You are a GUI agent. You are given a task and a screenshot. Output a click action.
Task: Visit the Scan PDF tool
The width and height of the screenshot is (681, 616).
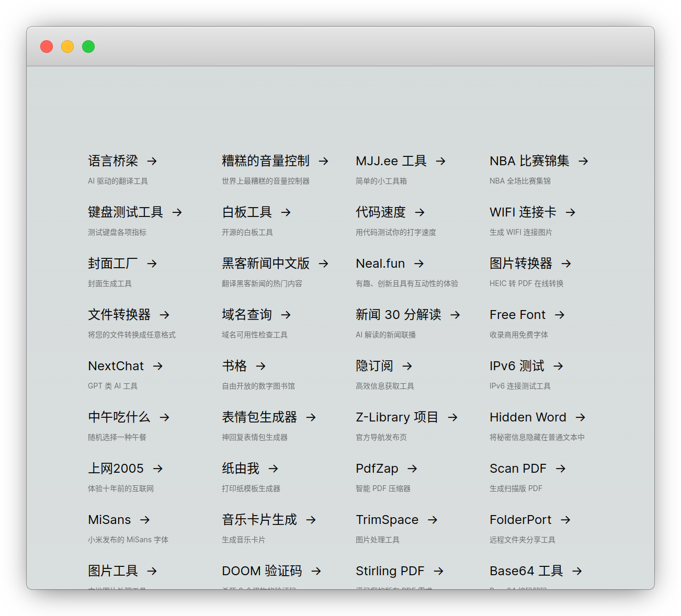point(518,469)
